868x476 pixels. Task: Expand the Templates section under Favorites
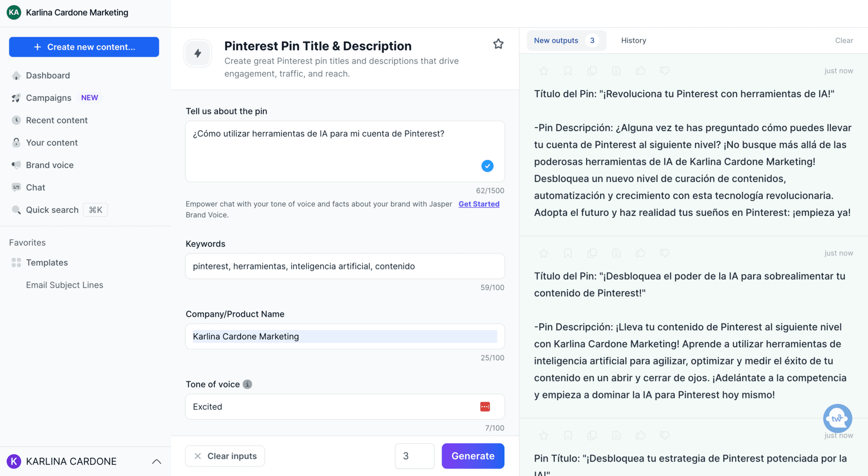(x=47, y=262)
